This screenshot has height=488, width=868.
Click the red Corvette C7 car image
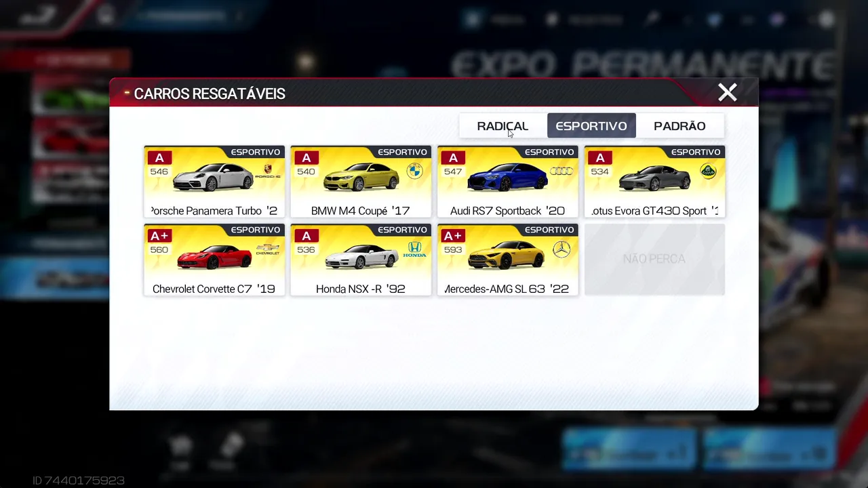pos(214,256)
